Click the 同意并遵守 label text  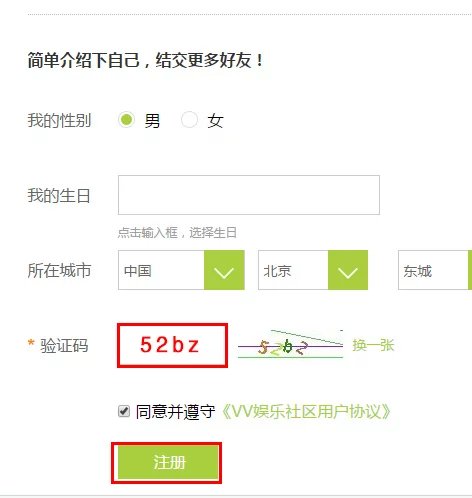[x=175, y=412]
